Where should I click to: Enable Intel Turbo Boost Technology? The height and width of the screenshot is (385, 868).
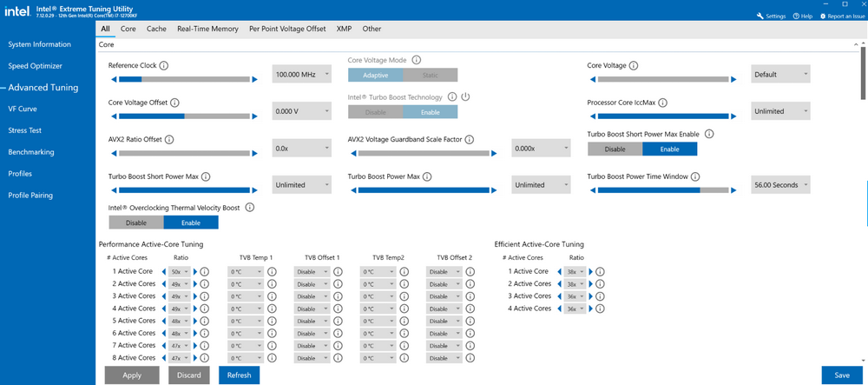[431, 112]
